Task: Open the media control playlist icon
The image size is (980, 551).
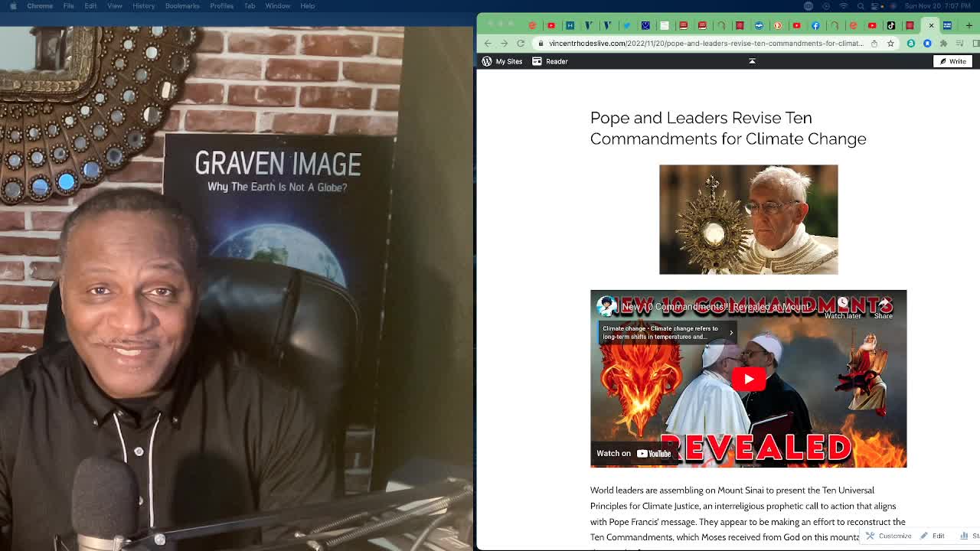Action: (x=959, y=44)
